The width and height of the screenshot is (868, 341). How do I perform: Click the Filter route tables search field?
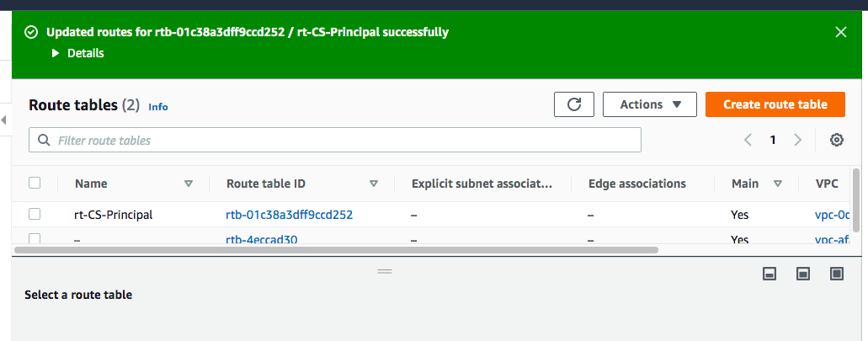335,140
